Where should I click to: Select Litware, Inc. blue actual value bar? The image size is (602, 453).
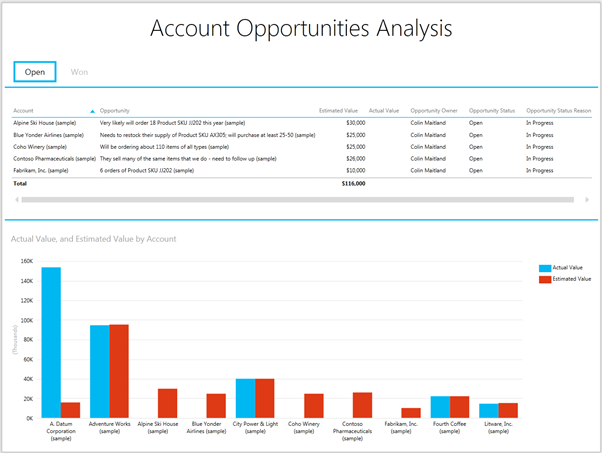pos(488,410)
